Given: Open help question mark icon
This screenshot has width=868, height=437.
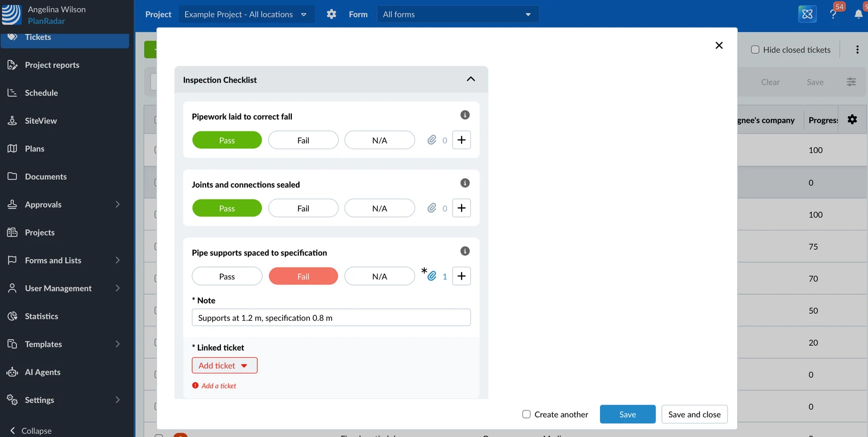Looking at the screenshot, I should [833, 15].
